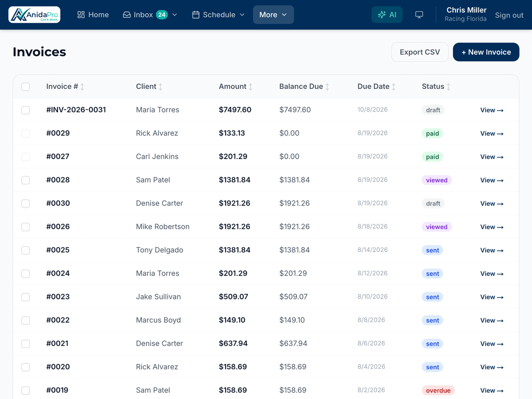The image size is (532, 399).
Task: Toggle the select-all invoices checkbox
Action: point(25,87)
